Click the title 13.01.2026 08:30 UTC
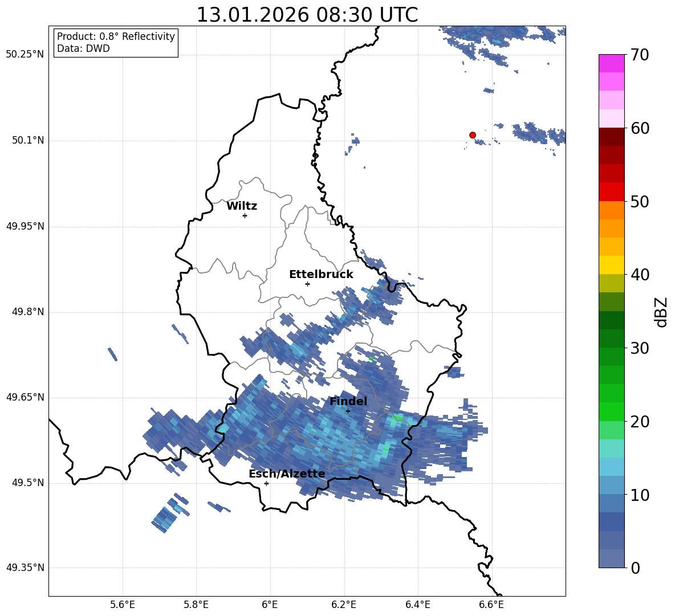This screenshot has width=675, height=616. tap(307, 15)
